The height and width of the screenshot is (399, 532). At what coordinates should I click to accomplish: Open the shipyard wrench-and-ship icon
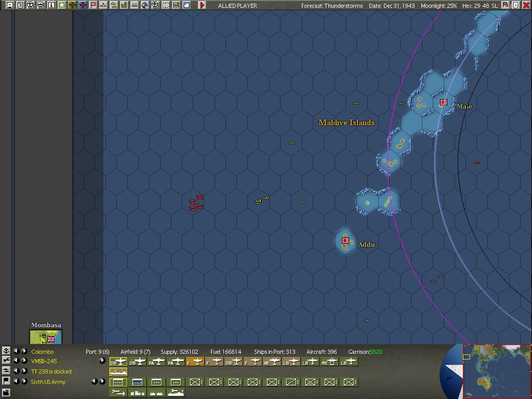176,393
